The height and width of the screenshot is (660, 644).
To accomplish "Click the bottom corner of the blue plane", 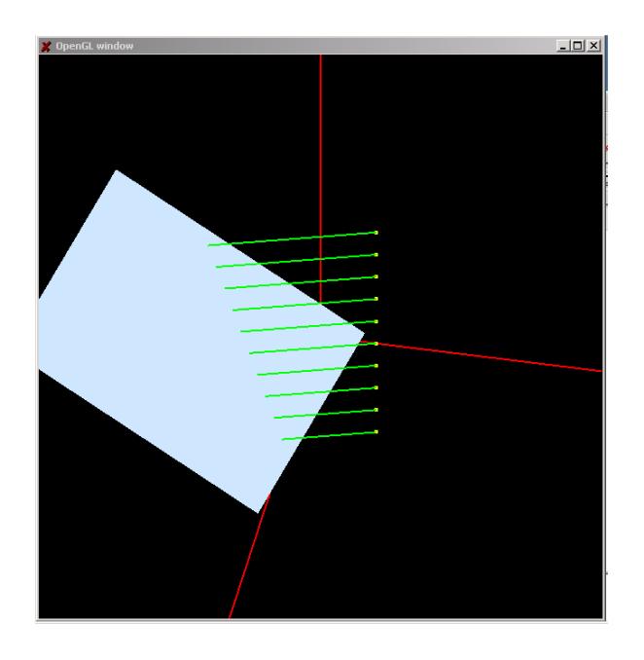I will point(258,511).
